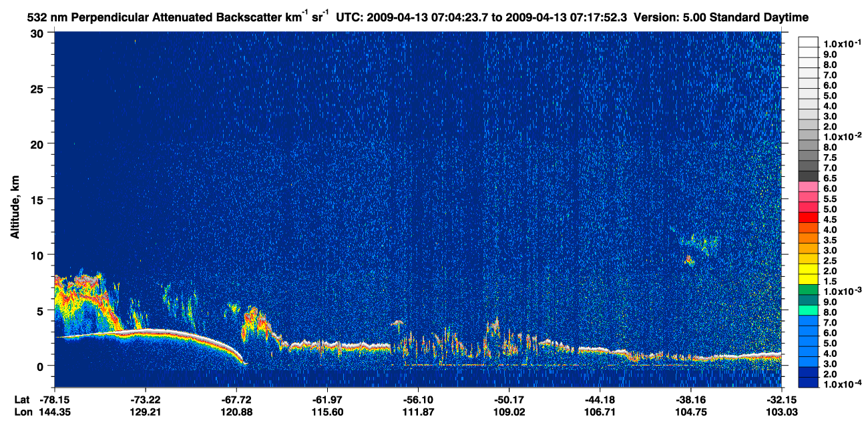Click longitude value 129.21
The height and width of the screenshot is (445, 868).
146,412
